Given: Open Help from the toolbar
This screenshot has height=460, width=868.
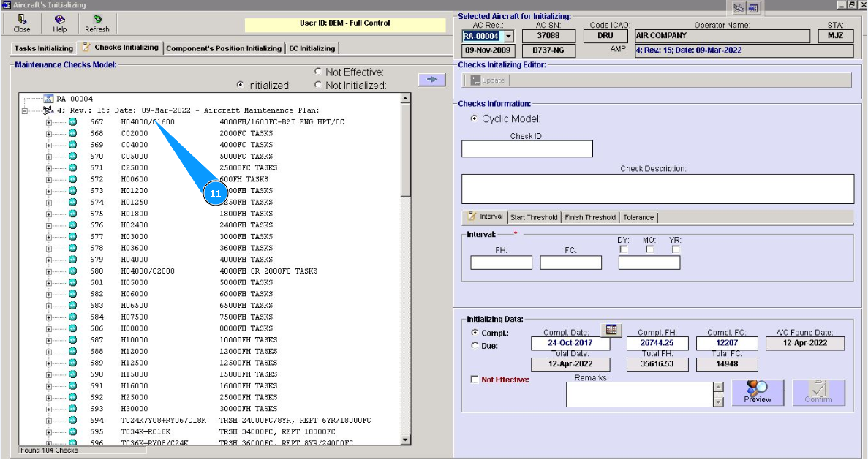Looking at the screenshot, I should point(59,23).
